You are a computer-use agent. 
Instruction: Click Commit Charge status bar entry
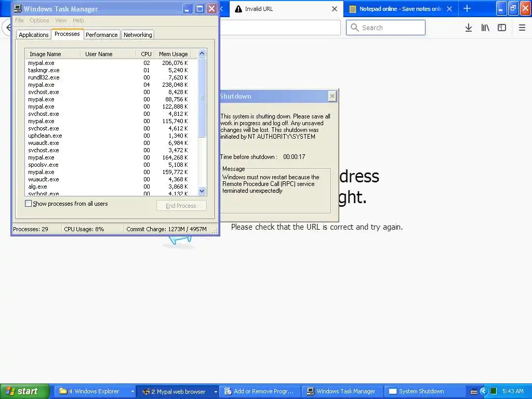pos(166,229)
